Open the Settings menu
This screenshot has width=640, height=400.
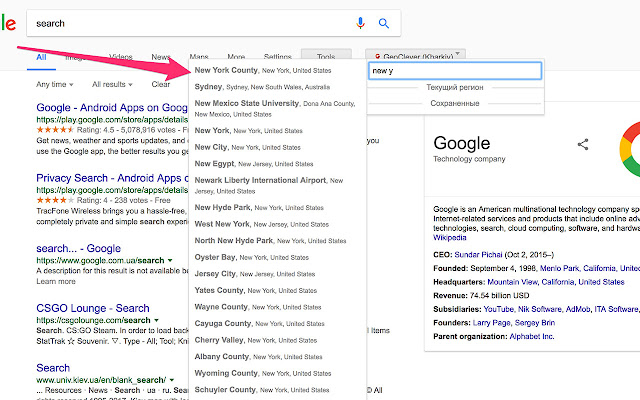click(x=278, y=57)
